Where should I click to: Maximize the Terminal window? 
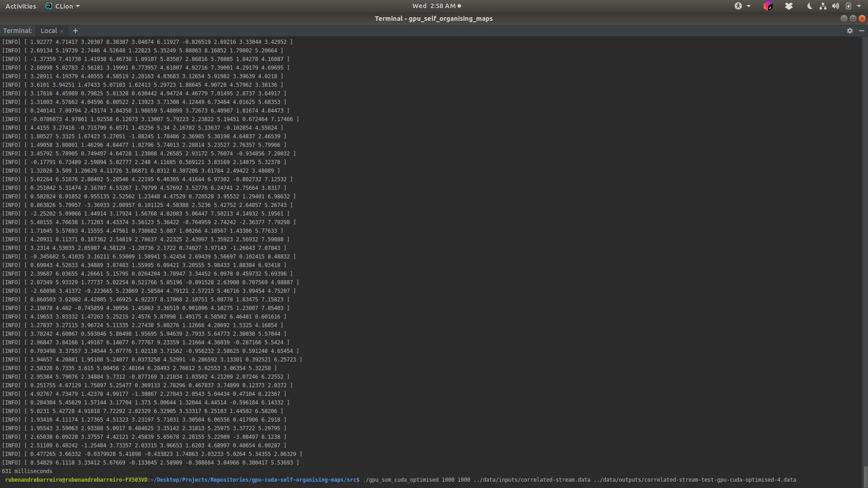pyautogui.click(x=853, y=19)
